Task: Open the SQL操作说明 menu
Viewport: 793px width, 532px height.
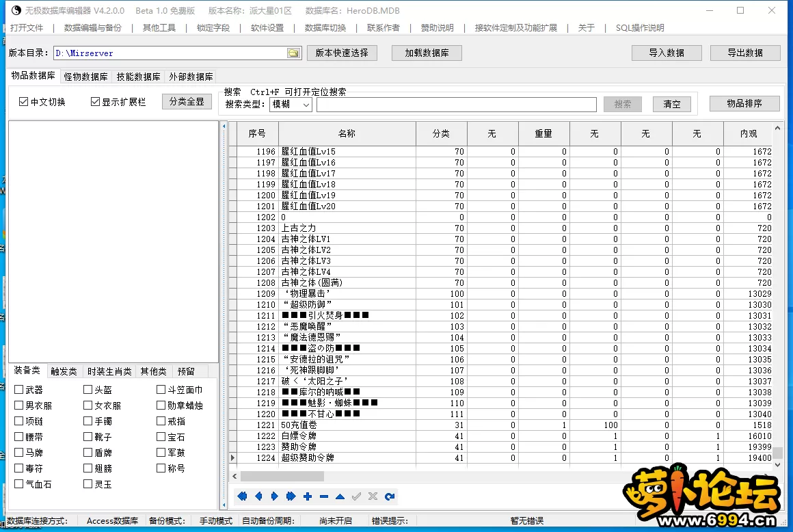Action: 640,28
